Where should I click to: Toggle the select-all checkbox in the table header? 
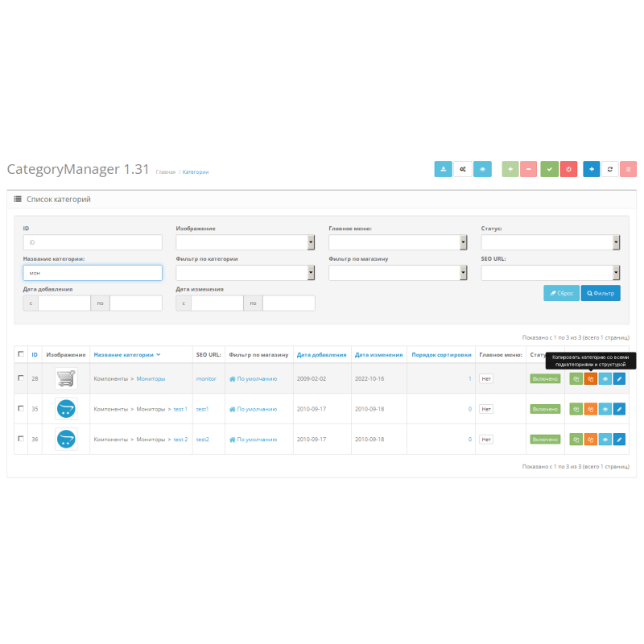[x=21, y=353]
